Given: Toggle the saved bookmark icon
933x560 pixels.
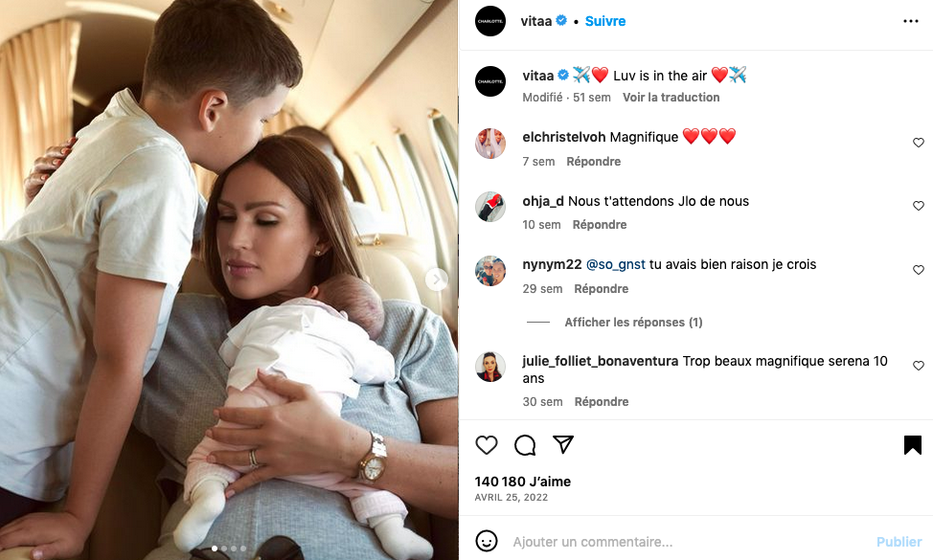Looking at the screenshot, I should click(912, 445).
